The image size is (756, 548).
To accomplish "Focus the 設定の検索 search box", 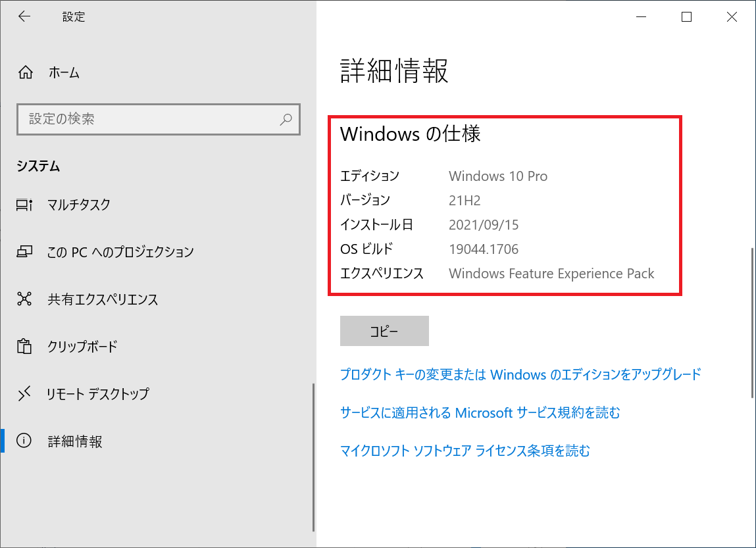I will [x=158, y=119].
